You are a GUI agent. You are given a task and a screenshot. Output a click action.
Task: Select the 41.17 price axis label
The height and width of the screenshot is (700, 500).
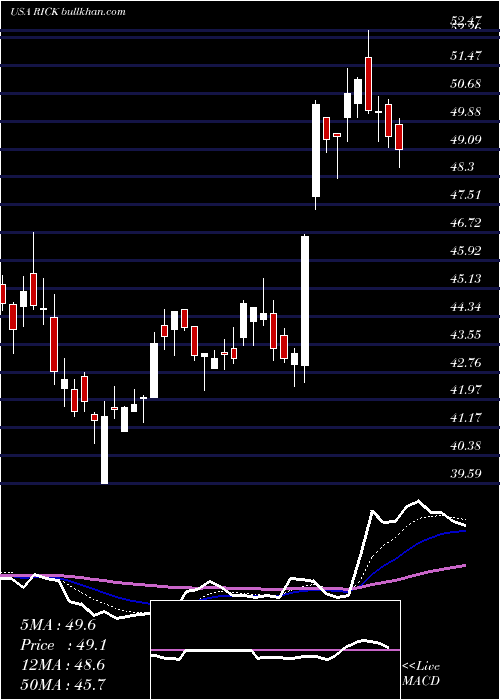pyautogui.click(x=467, y=418)
